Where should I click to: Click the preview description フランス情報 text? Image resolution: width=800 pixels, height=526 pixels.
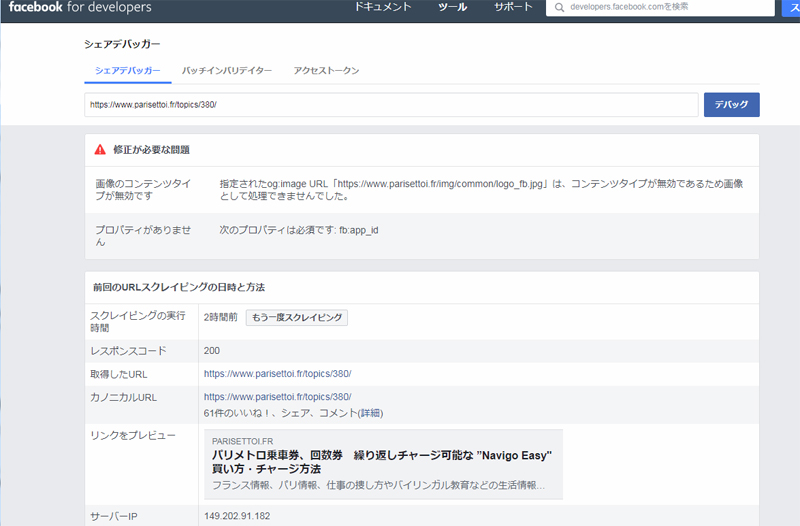(378, 485)
